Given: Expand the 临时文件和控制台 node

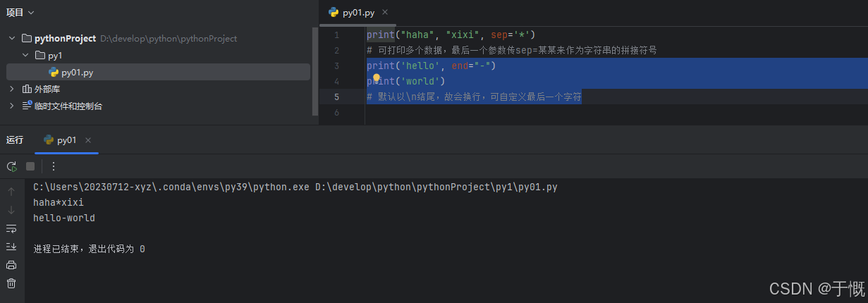Looking at the screenshot, I should coord(12,106).
